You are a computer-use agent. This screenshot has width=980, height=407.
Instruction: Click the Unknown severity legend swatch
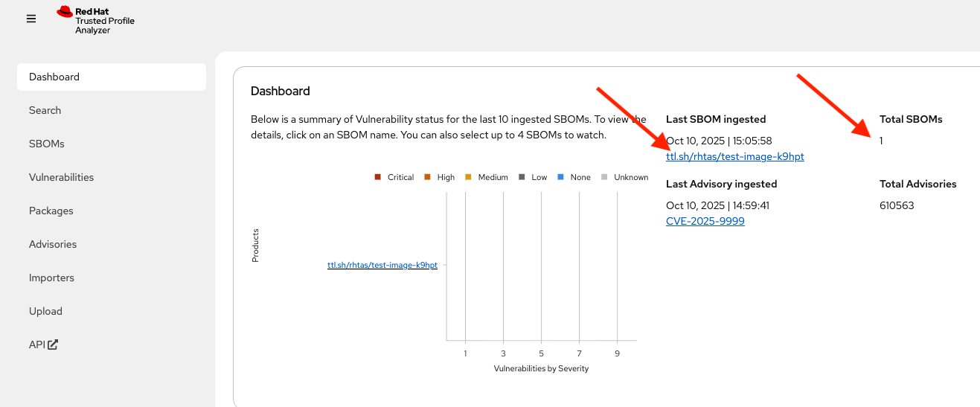pyautogui.click(x=604, y=177)
